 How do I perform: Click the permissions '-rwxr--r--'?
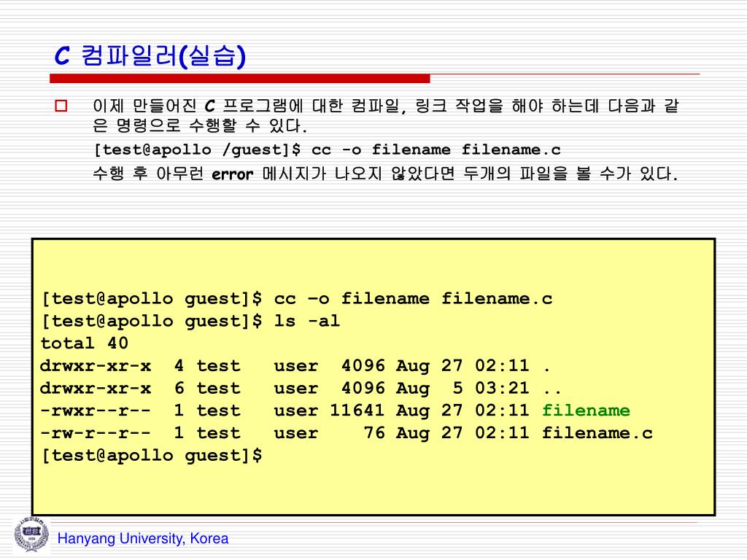pos(96,411)
